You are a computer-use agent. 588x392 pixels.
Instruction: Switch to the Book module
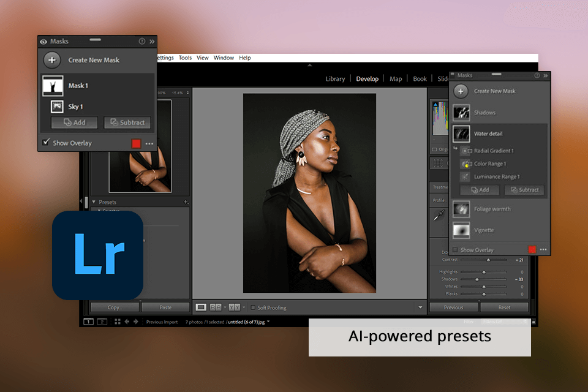pyautogui.click(x=420, y=79)
